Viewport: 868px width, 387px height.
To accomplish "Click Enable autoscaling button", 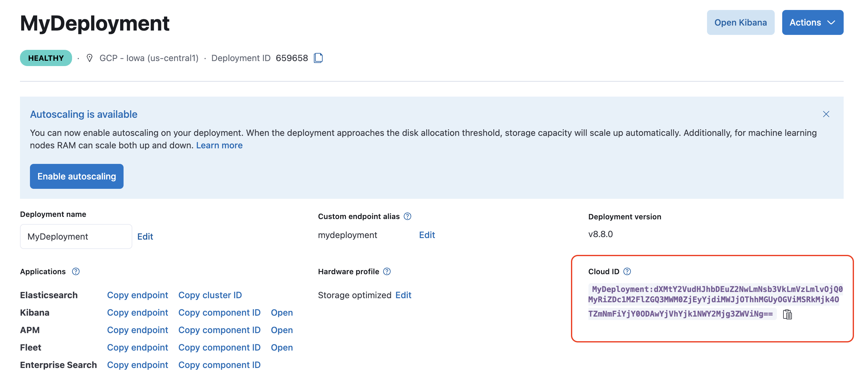I will (x=76, y=176).
